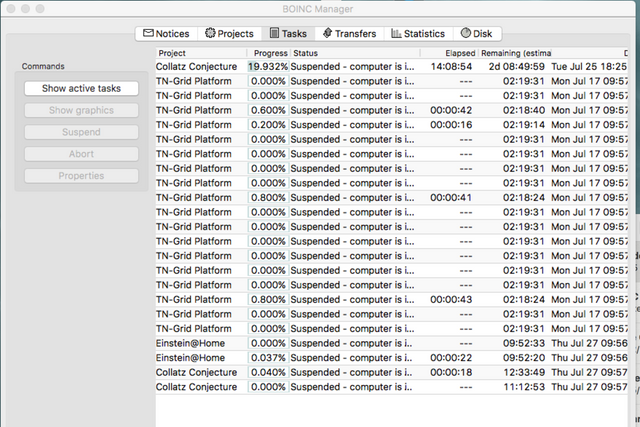Click the Projects gear icon
Viewport: 640px width, 427px height.
click(x=210, y=33)
